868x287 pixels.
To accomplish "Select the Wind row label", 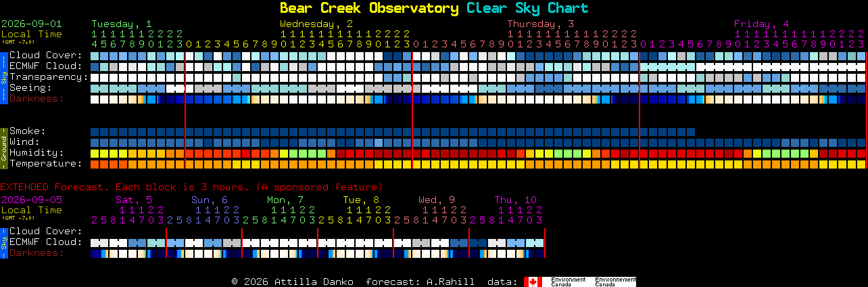I will click(24, 142).
